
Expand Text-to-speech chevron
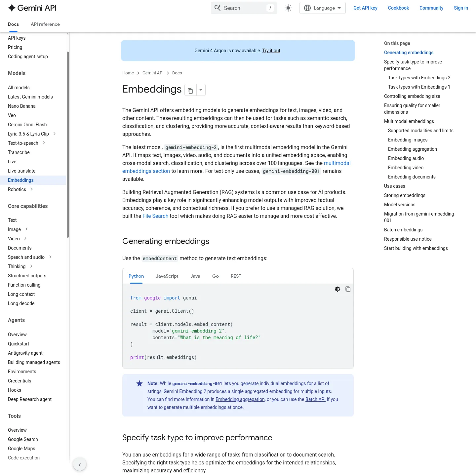coord(44,143)
